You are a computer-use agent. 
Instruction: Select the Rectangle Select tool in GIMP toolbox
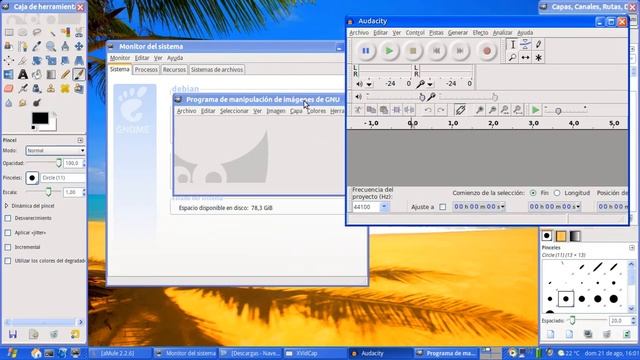tap(9, 32)
